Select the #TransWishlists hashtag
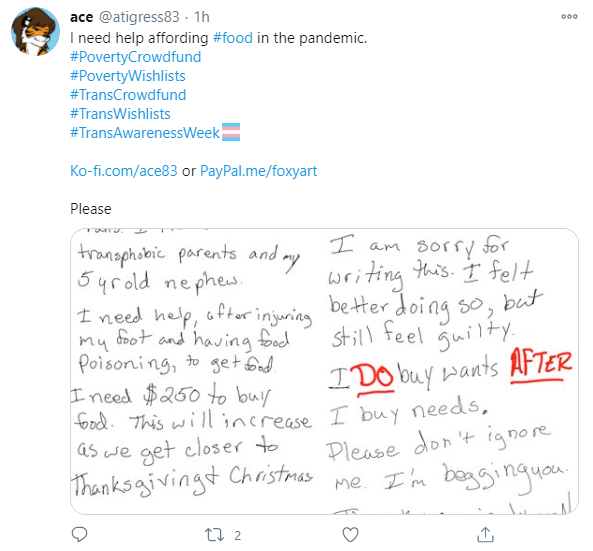The width and height of the screenshot is (593, 551). (120, 114)
